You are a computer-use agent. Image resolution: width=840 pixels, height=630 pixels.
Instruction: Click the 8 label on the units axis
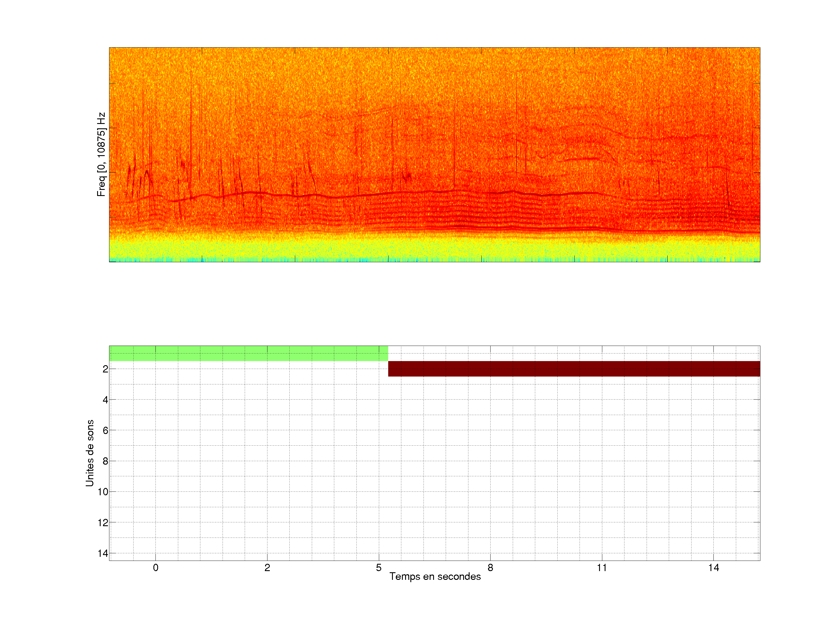click(x=105, y=461)
